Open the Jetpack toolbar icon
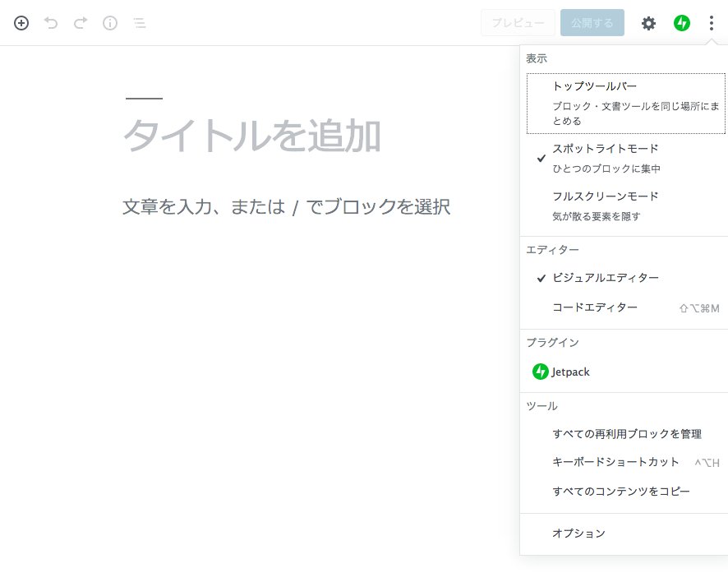Image resolution: width=728 pixels, height=582 pixels. pos(681,23)
